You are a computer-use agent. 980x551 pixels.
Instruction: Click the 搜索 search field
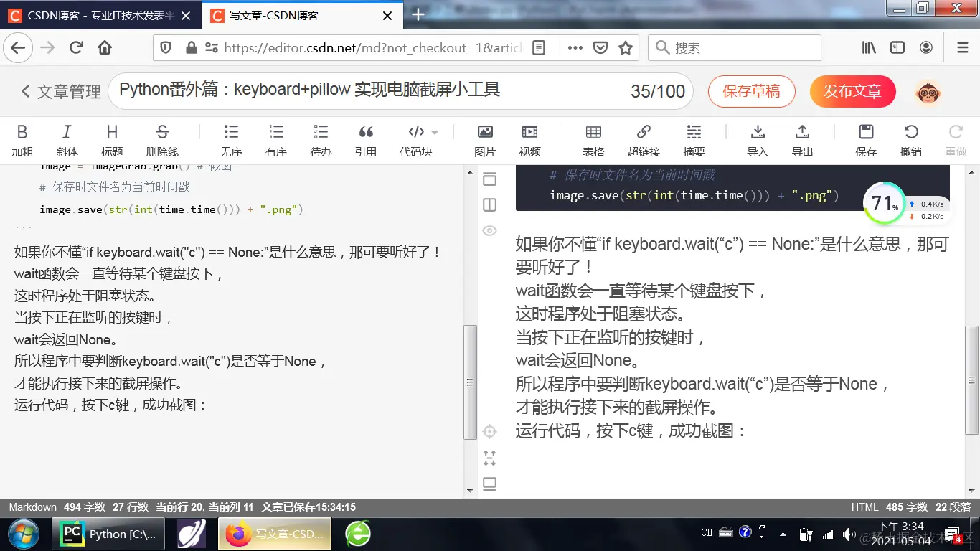coord(735,48)
